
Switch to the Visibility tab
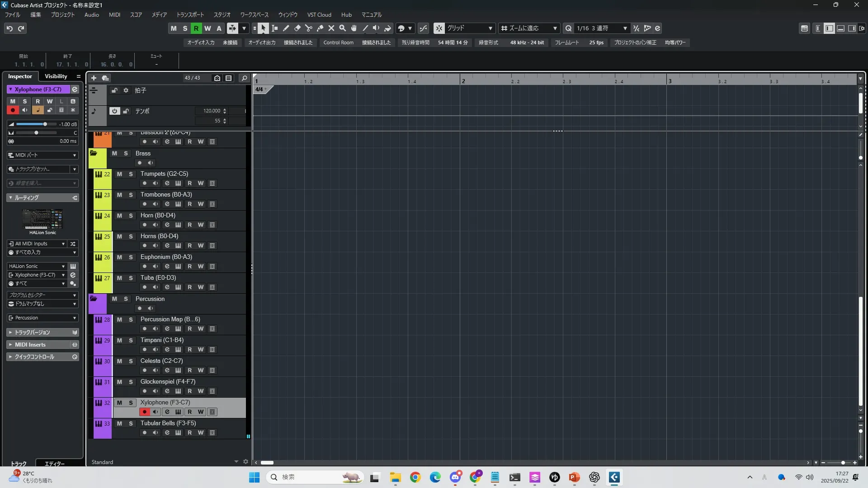click(56, 76)
